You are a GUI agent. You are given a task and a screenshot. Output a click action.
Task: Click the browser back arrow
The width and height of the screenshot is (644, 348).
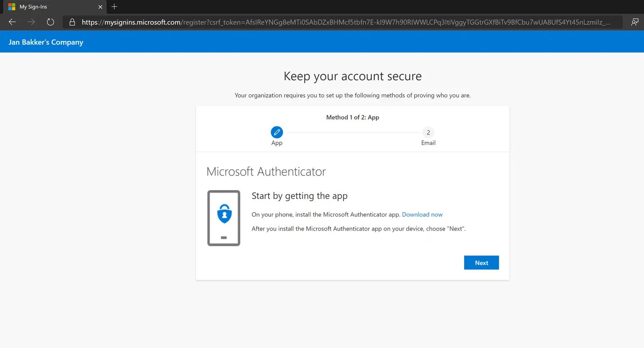[x=12, y=22]
